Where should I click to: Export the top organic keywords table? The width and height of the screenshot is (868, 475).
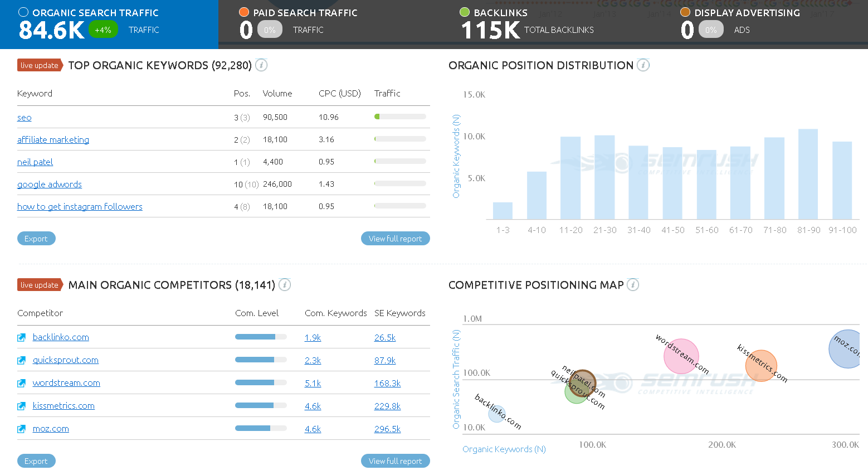[36, 239]
